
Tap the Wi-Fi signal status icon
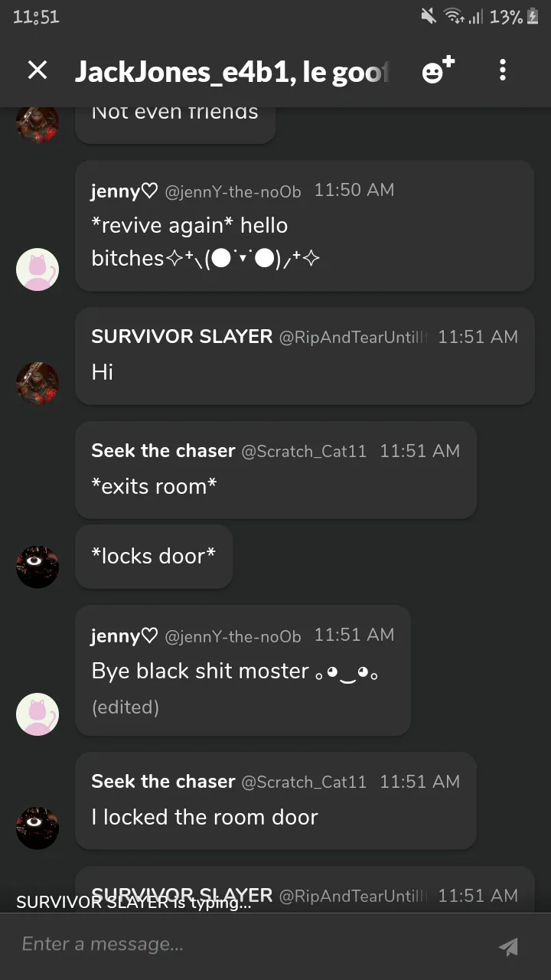click(455, 16)
